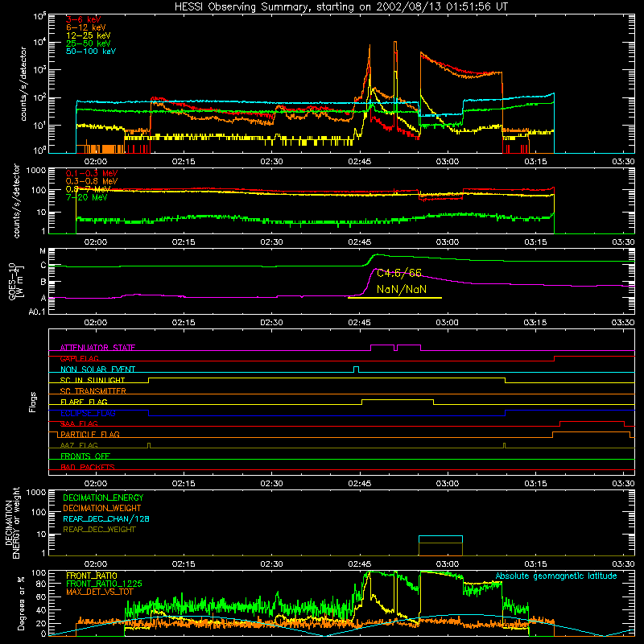The image size is (644, 644).
Task: Select the FLARE_FLAG label
Action: (84, 402)
